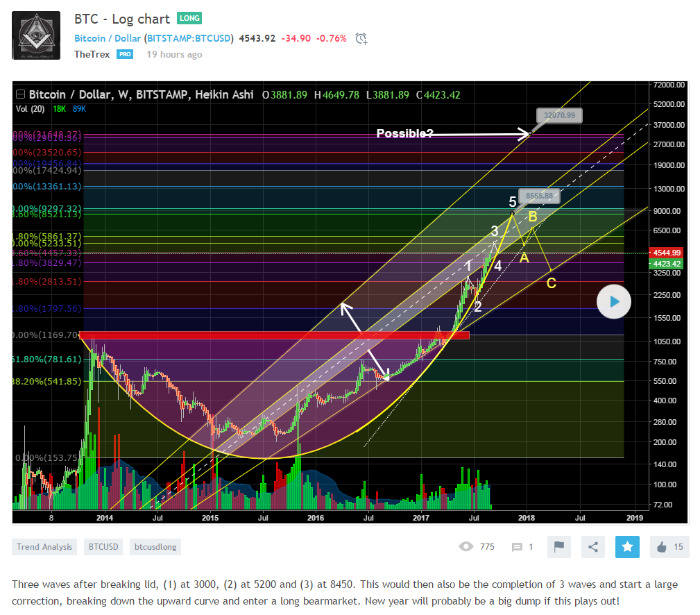This screenshot has width=700, height=615.
Task: Click the 2017 label on time axis
Action: tap(421, 518)
